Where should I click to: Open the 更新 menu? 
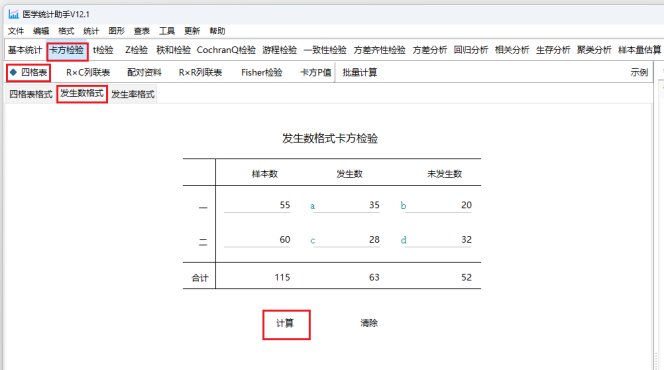pos(192,31)
